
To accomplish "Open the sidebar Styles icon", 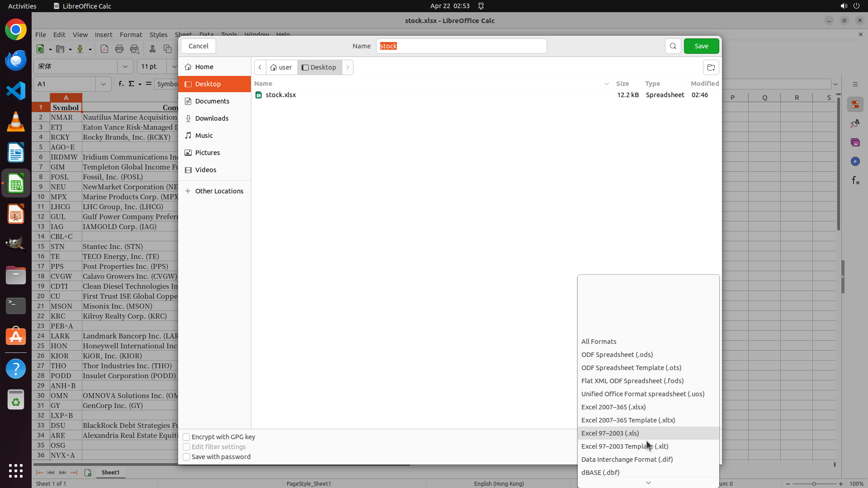I will pyautogui.click(x=855, y=123).
